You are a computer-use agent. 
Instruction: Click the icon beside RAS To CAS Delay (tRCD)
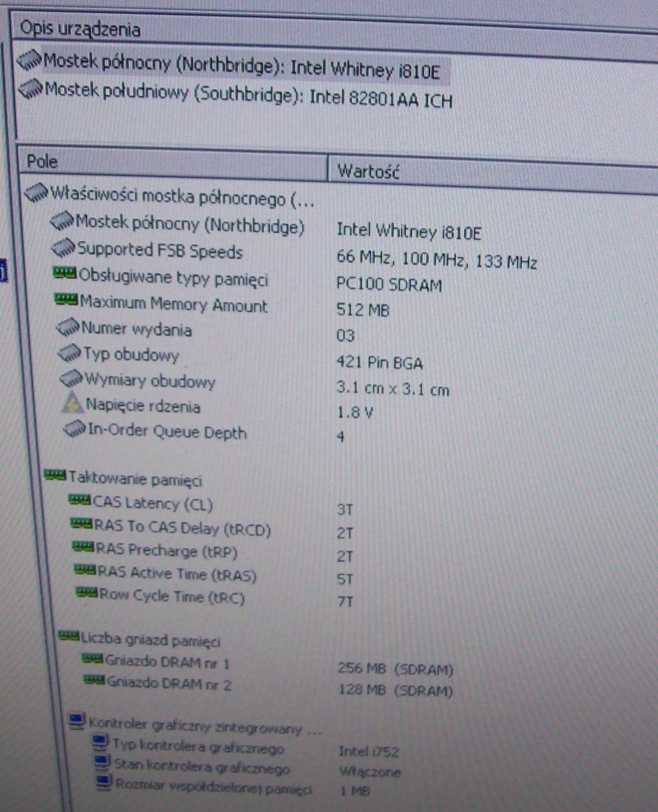tap(81, 523)
